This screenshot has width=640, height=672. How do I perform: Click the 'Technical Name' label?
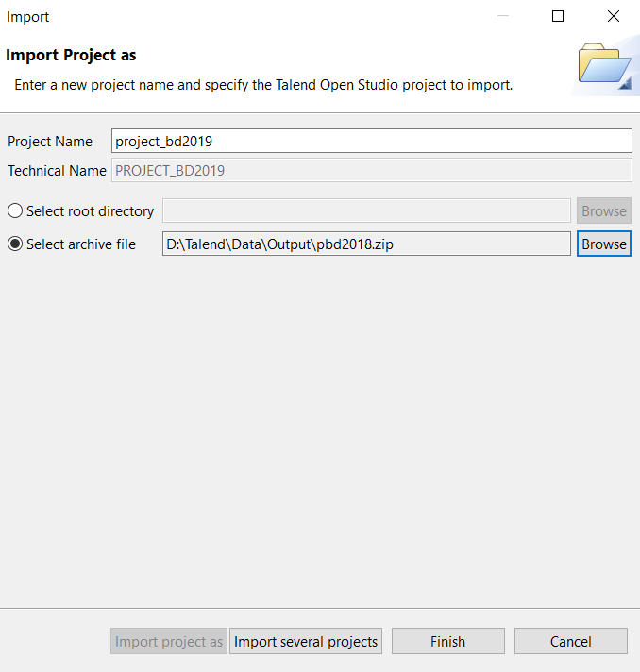coord(57,171)
